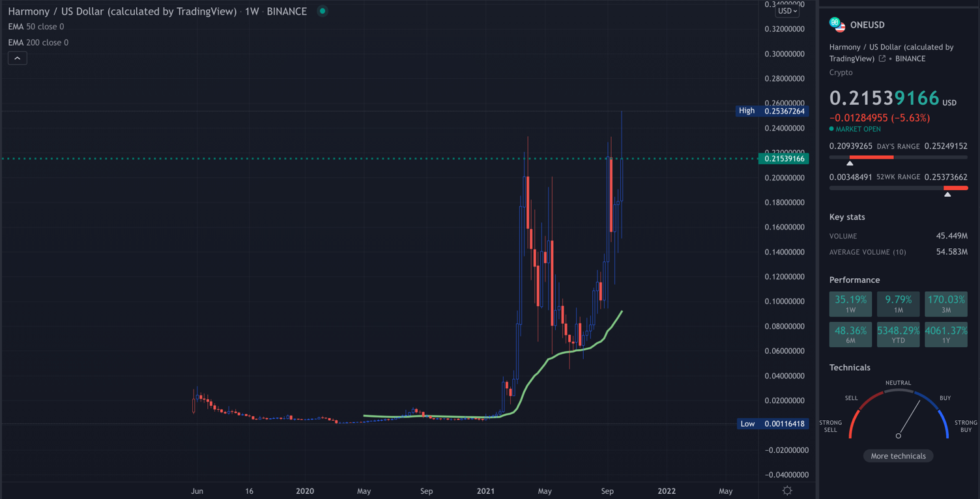
Task: Click the ONEUSD symbol logo icon
Action: (837, 25)
